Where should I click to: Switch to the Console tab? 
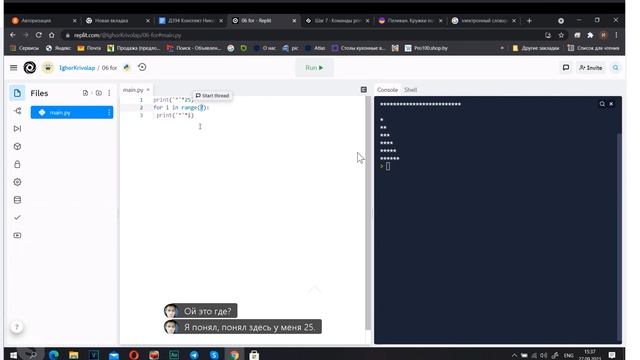(x=387, y=90)
